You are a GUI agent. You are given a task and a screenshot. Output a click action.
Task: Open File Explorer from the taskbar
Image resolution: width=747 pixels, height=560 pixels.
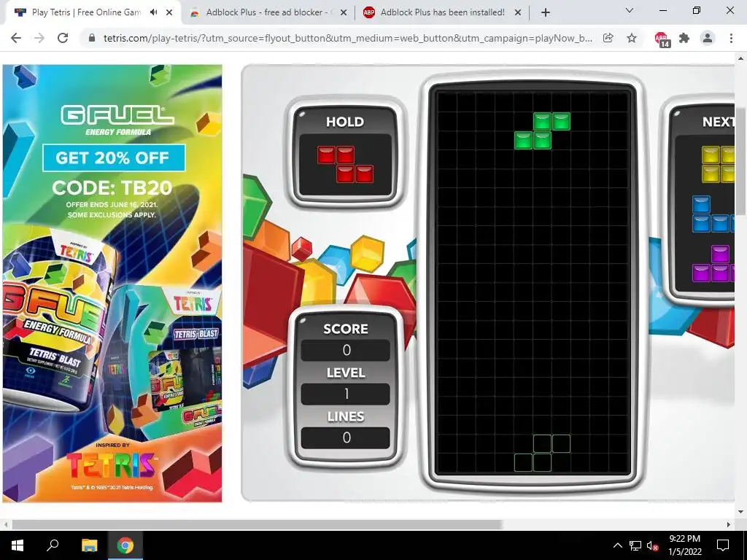point(89,545)
